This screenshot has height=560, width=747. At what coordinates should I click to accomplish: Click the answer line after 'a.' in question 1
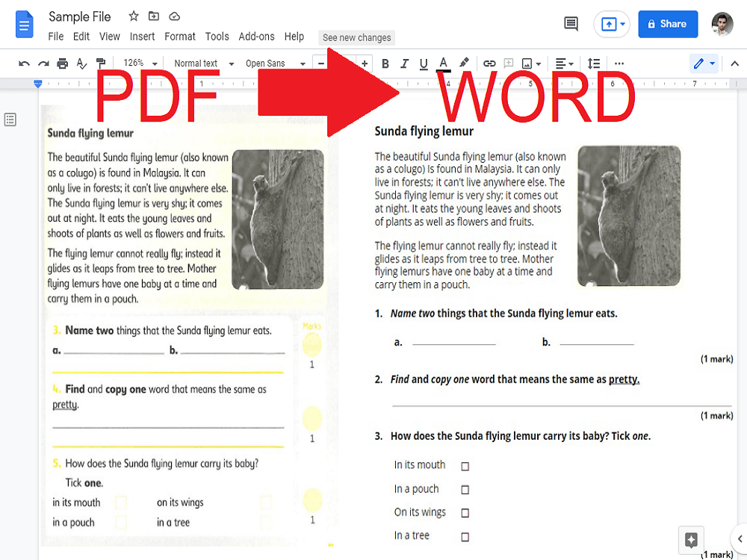454,343
